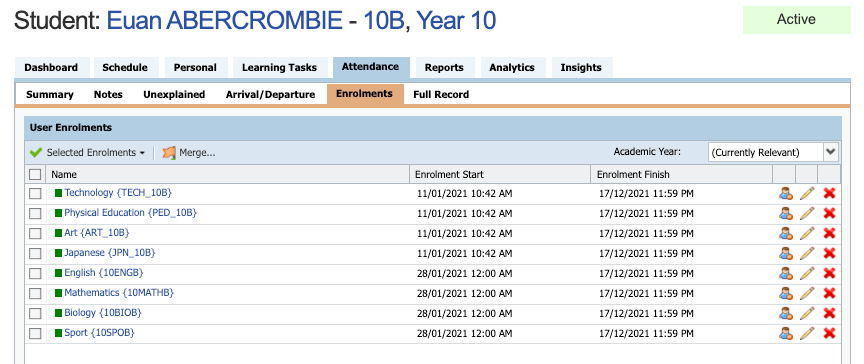Show the attendance Summary subtab

pos(50,94)
